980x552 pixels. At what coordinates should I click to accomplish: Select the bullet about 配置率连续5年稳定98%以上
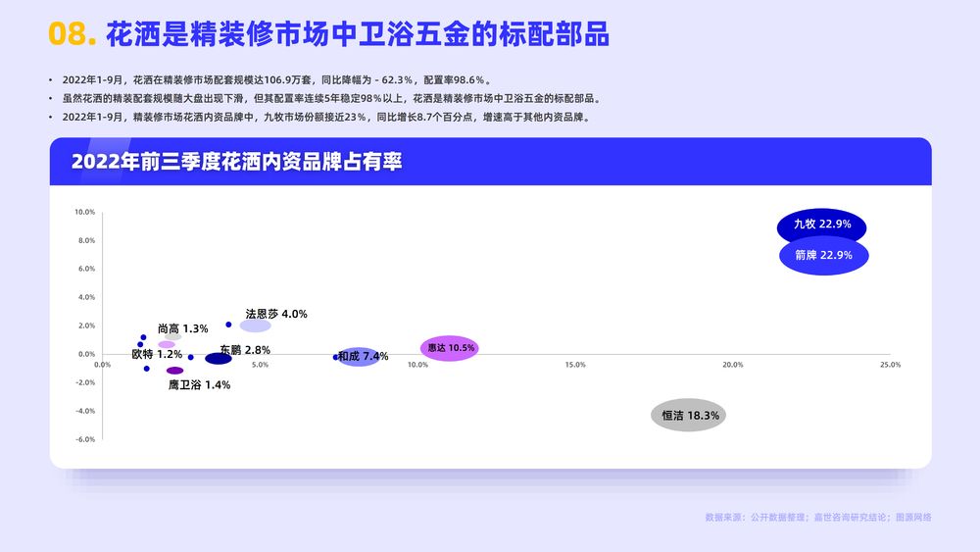pos(332,99)
